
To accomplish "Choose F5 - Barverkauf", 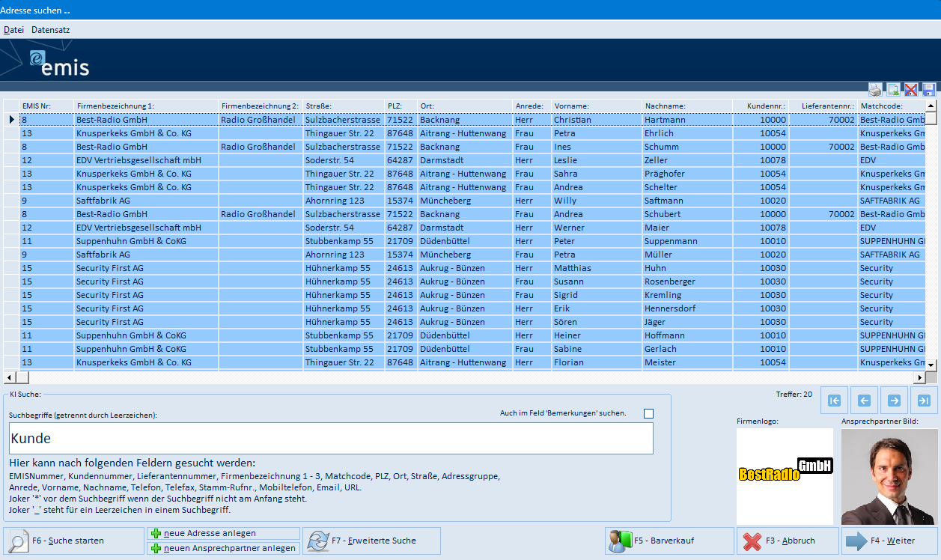I will coord(669,541).
